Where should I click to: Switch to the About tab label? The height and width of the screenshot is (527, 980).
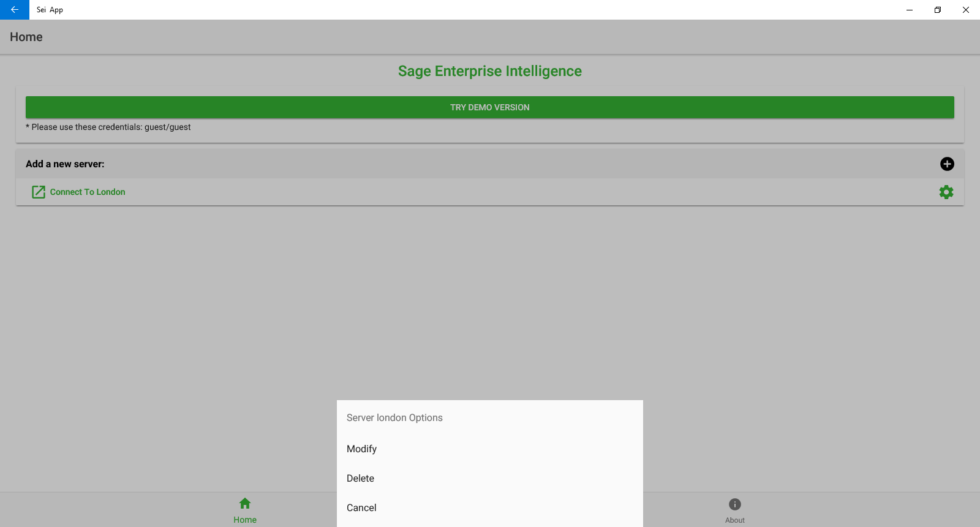735,520
